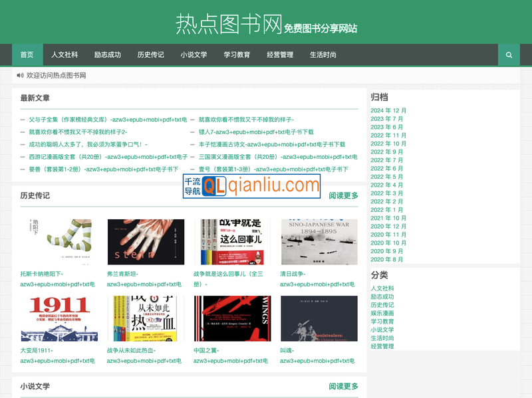Click 阅读更多 in the 小说文学 section

(342, 385)
